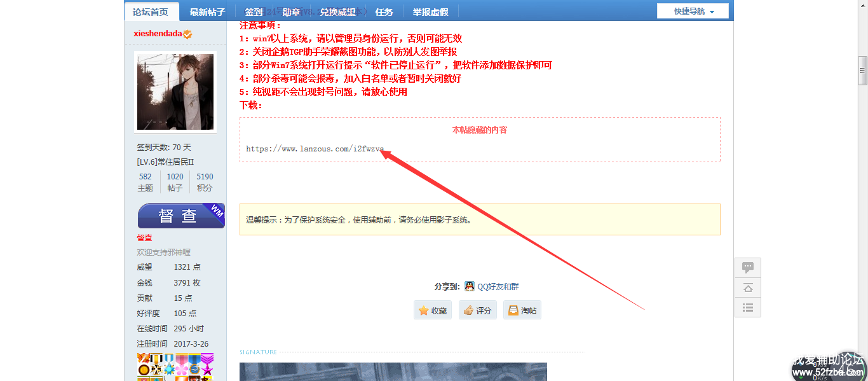Click the lanzous.com download link
Image resolution: width=868 pixels, height=381 pixels.
coord(315,149)
